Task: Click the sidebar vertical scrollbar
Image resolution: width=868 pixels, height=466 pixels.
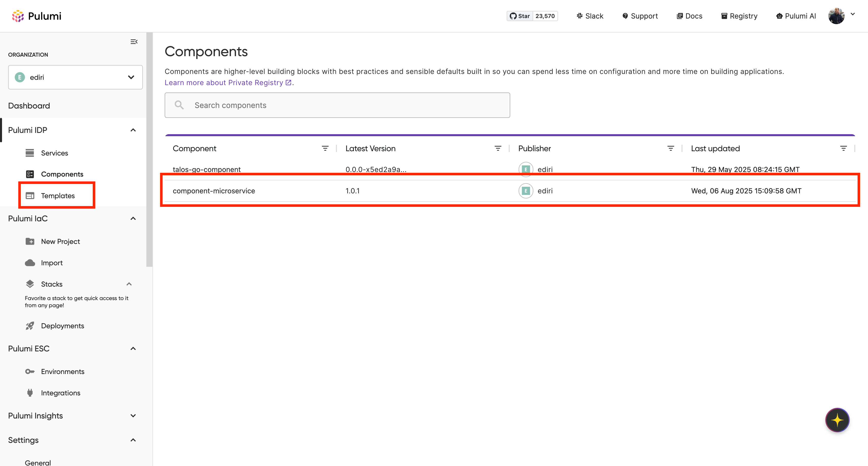Action: (150, 150)
